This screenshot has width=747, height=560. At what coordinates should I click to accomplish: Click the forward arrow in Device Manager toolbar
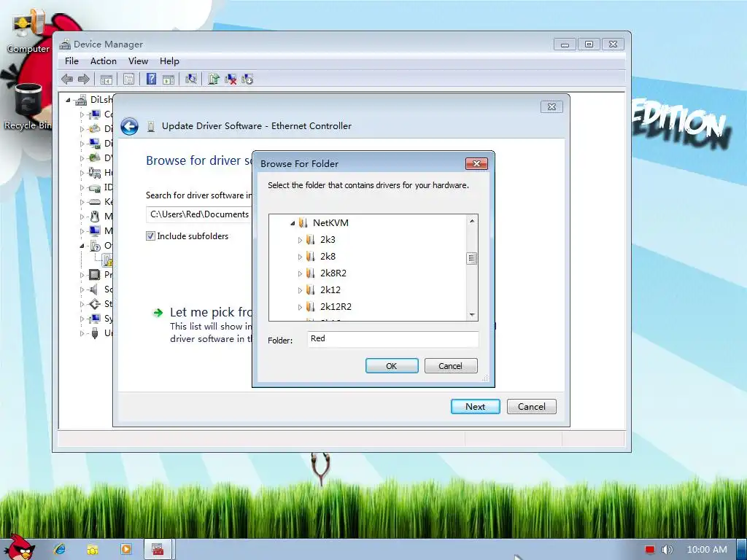tap(83, 79)
